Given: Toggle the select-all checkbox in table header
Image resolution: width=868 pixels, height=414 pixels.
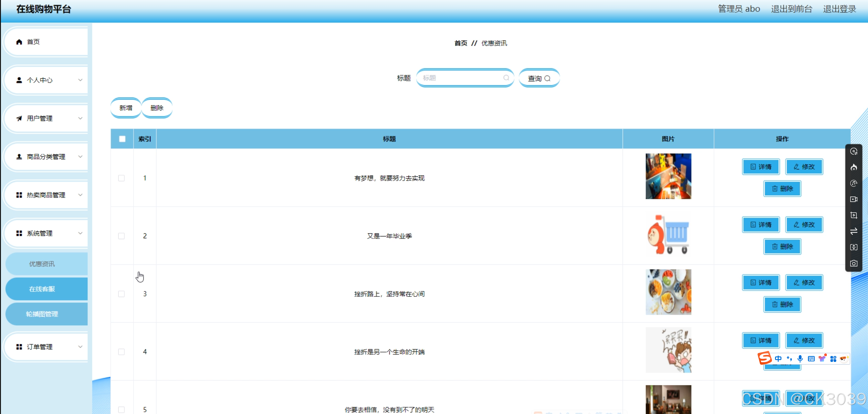Looking at the screenshot, I should (122, 139).
